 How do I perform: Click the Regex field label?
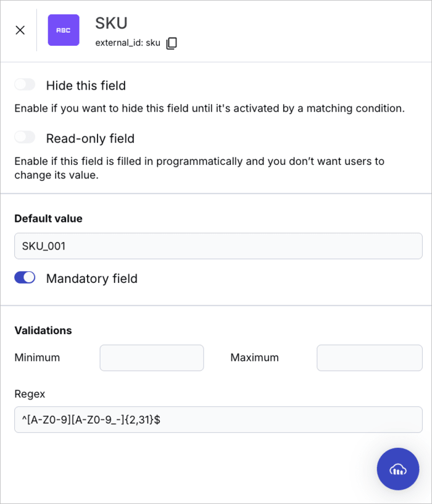[x=28, y=394]
